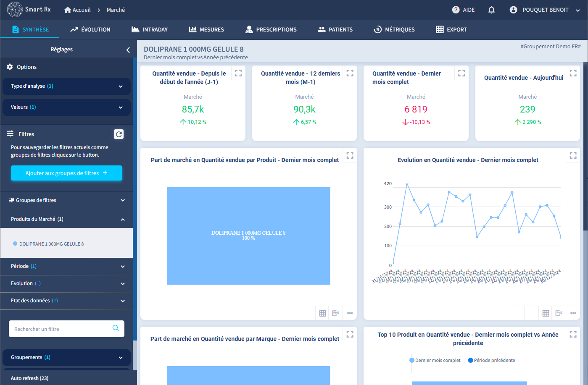
Task: Click the Options gear icon
Action: tap(10, 67)
